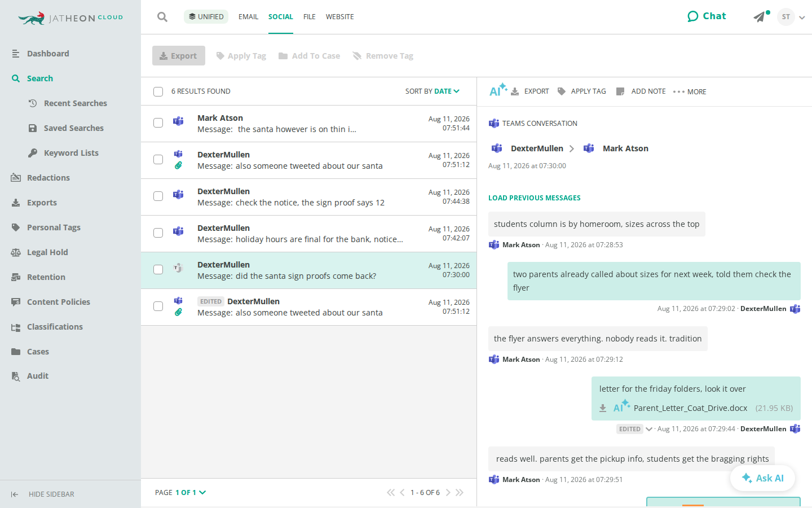Open Classifications page

click(x=55, y=327)
